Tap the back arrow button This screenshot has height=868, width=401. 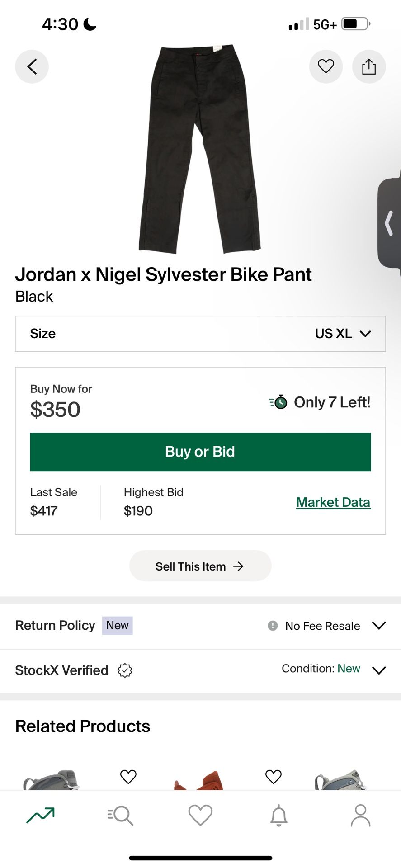coord(32,67)
